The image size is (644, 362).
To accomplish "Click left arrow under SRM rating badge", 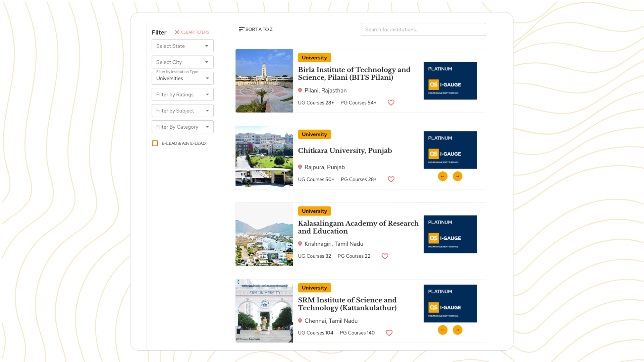I will click(442, 330).
